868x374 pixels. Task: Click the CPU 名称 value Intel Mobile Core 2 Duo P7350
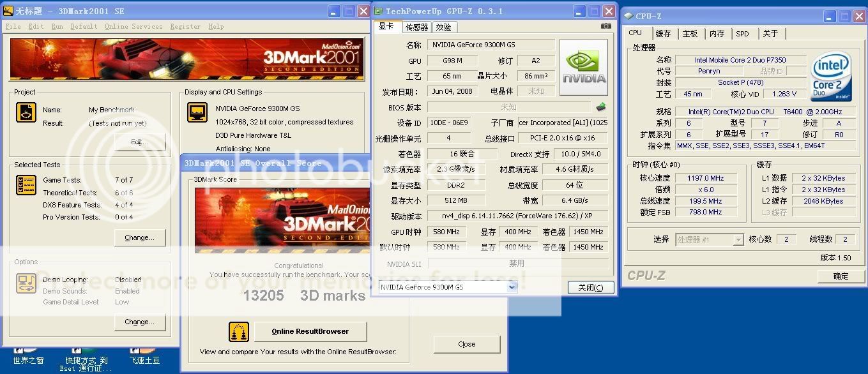point(740,60)
